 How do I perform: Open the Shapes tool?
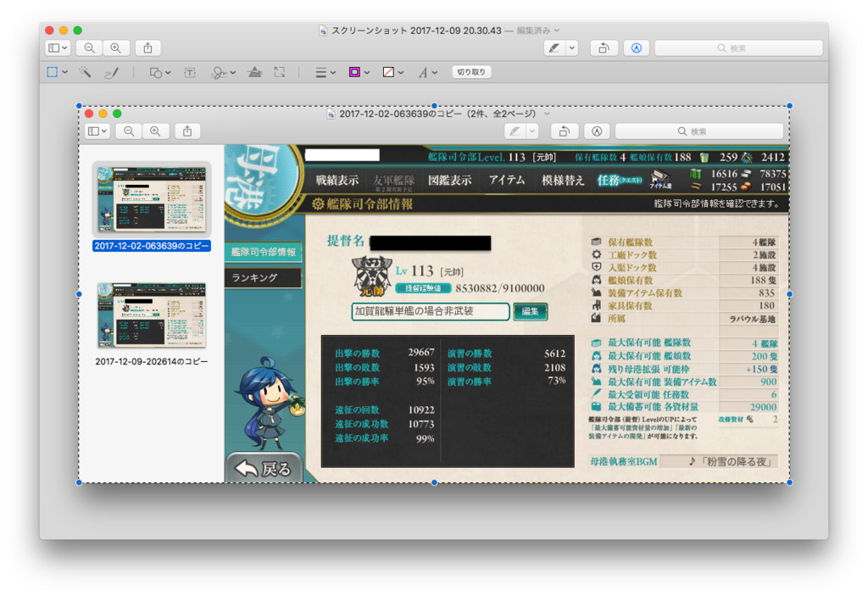[x=156, y=73]
